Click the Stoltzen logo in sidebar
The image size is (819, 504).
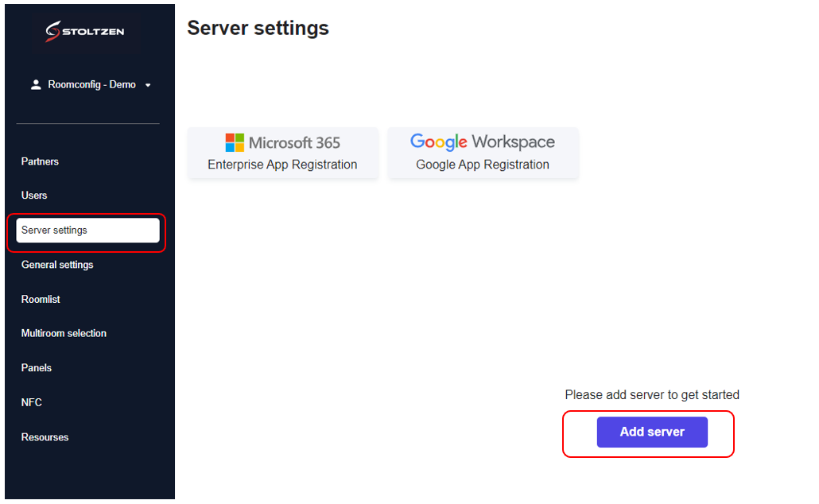coord(84,31)
